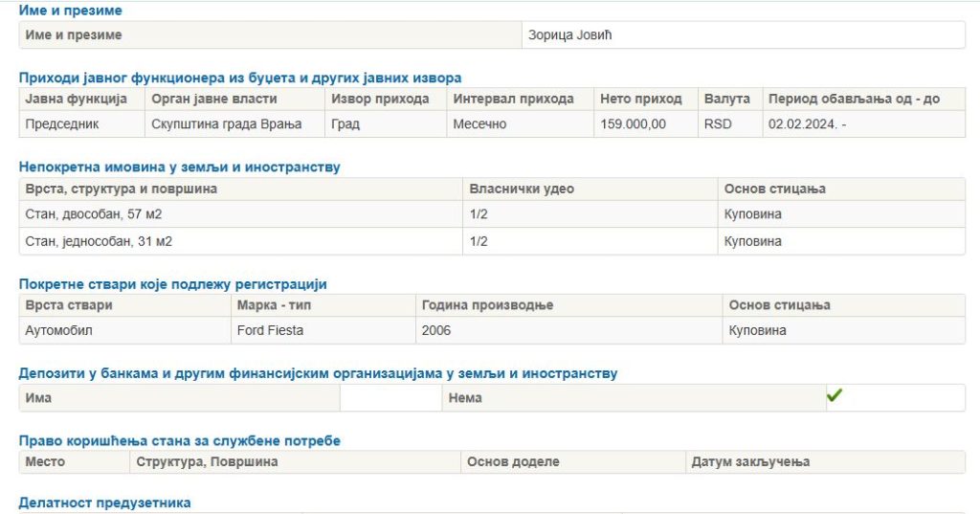Viewport: 980px width, 514px height.
Task: Select the Скупштина града Врања cell
Action: coord(235,123)
